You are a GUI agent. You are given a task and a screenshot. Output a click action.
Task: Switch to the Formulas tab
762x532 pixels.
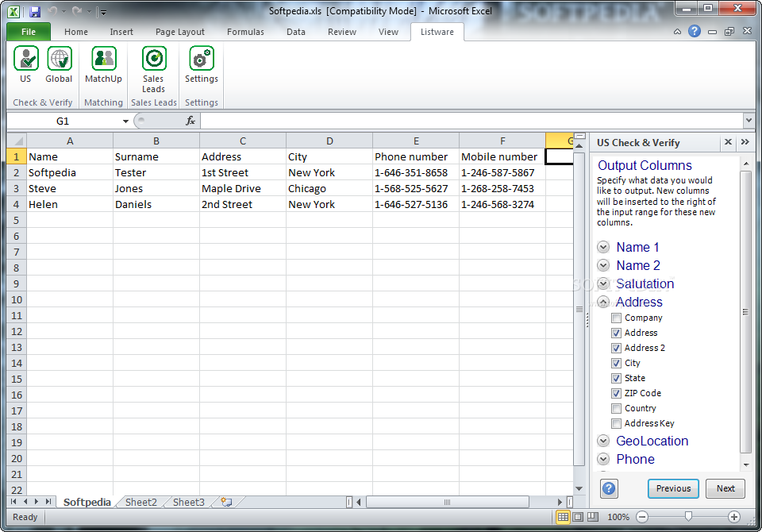[x=245, y=32]
